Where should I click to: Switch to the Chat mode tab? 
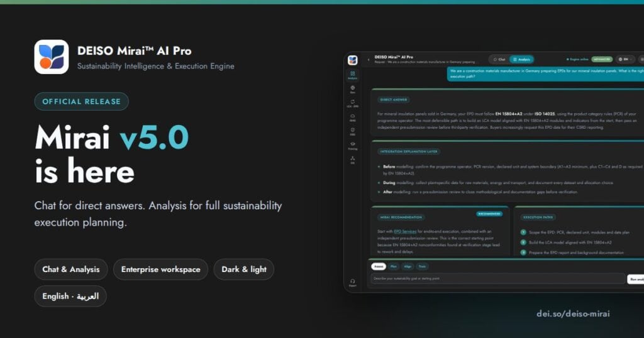[499, 60]
